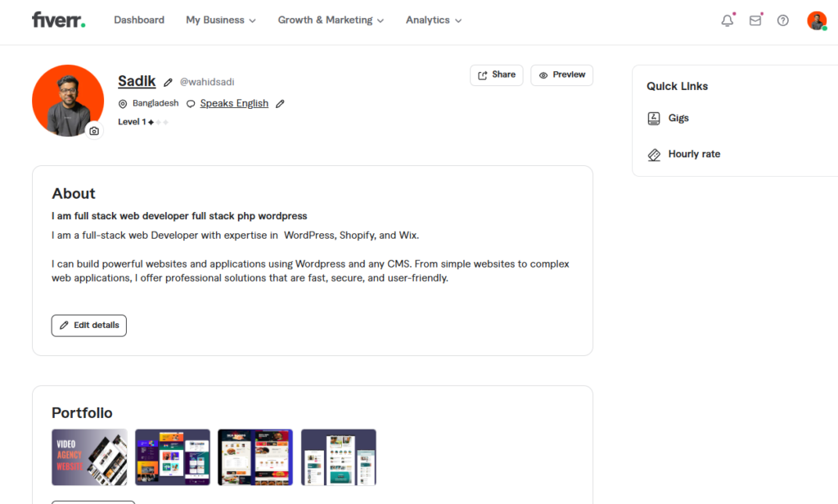This screenshot has height=504, width=838.
Task: Click camera icon to change profile photo
Action: pos(94,131)
